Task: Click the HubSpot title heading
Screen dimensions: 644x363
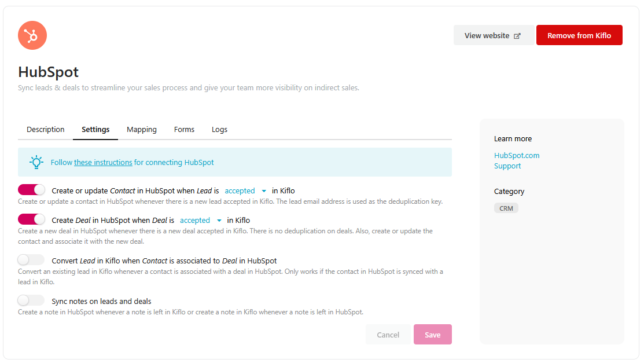Action: tap(49, 72)
